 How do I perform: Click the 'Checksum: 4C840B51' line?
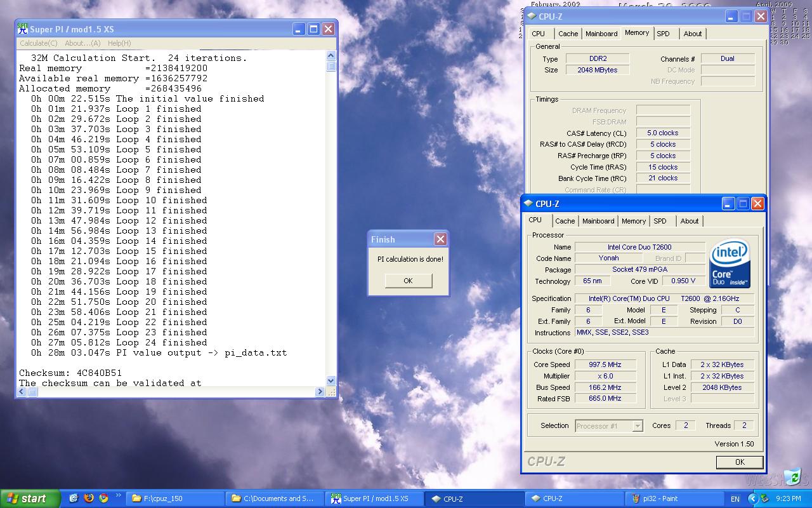pyautogui.click(x=70, y=373)
